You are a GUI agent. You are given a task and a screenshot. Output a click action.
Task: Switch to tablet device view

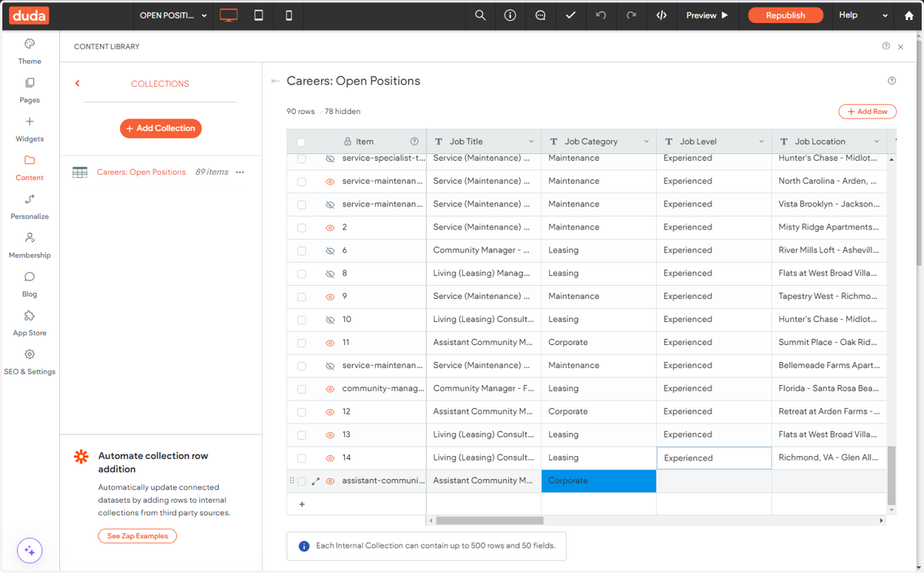259,15
